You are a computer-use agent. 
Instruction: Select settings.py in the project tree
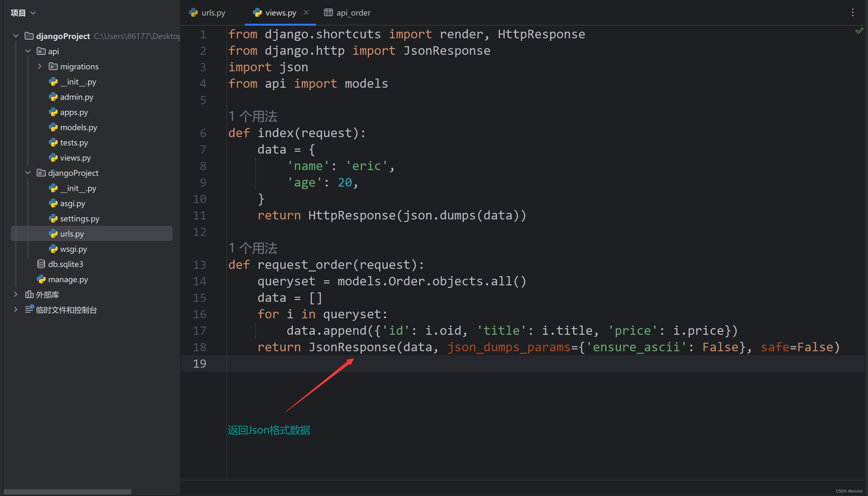(80, 218)
